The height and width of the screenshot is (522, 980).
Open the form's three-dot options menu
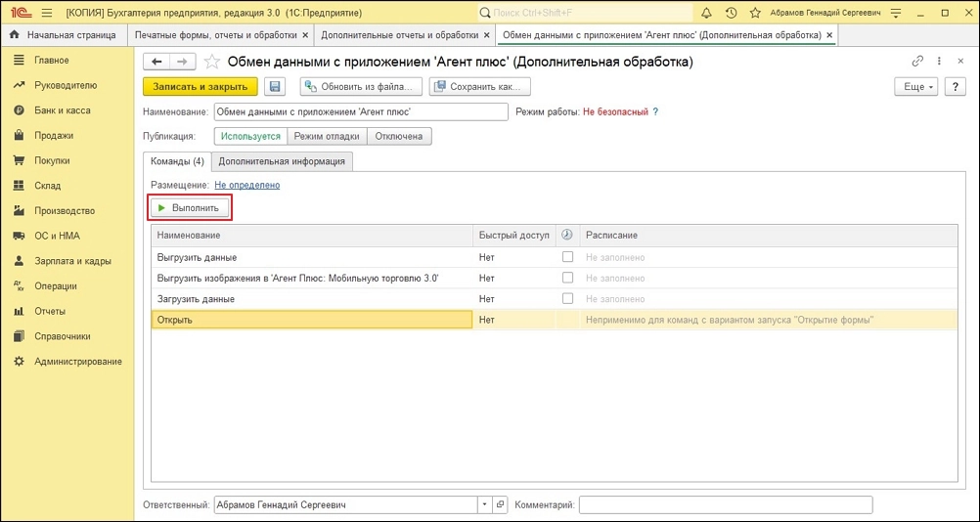(939, 62)
